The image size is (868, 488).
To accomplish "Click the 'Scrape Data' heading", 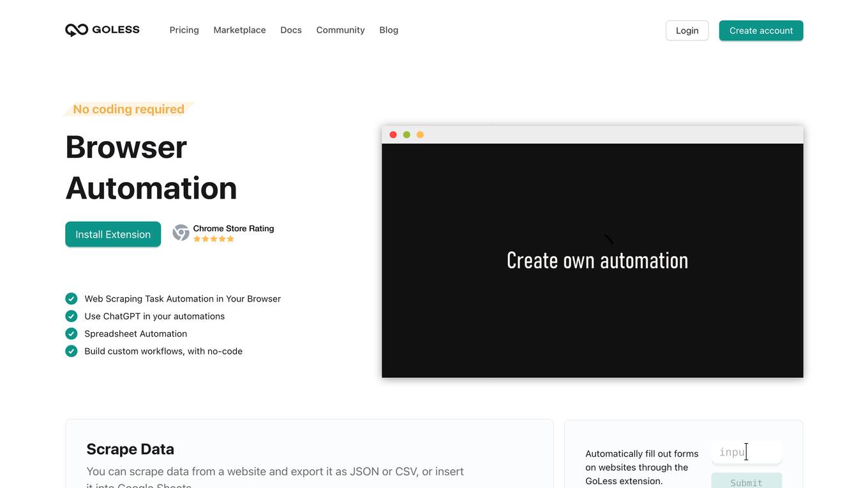I will tap(130, 449).
